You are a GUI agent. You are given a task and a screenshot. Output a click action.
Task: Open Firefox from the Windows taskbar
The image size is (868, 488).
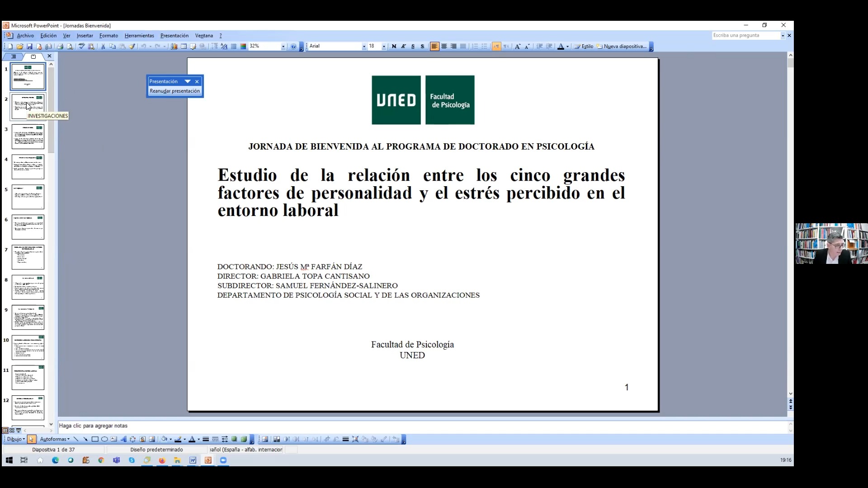162,460
